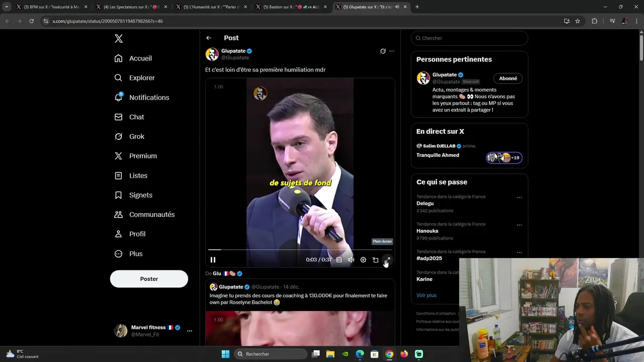This screenshot has width=644, height=362.
Task: Open the video settings gear
Action: [363, 260]
